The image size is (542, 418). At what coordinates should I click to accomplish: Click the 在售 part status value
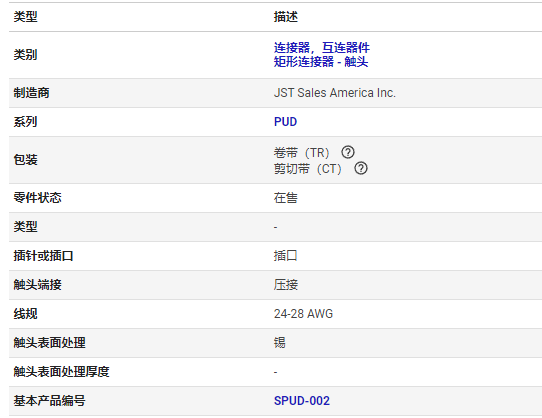(x=286, y=198)
